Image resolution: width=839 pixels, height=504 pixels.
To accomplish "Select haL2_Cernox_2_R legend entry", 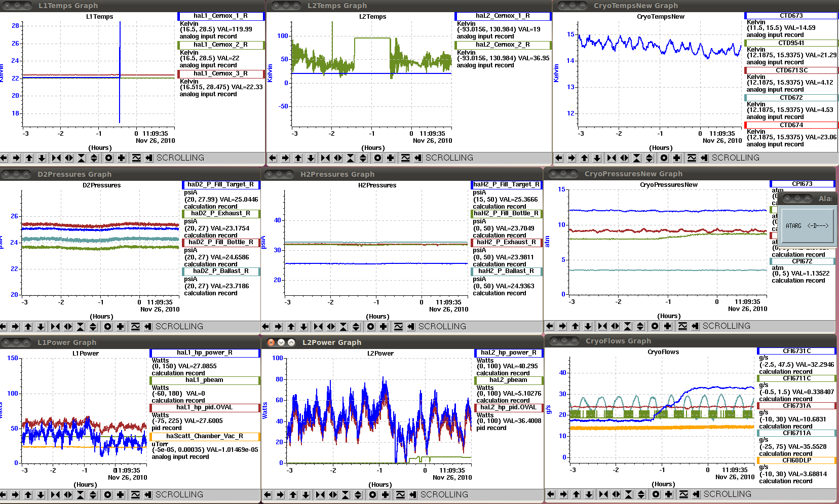I will point(503,45).
